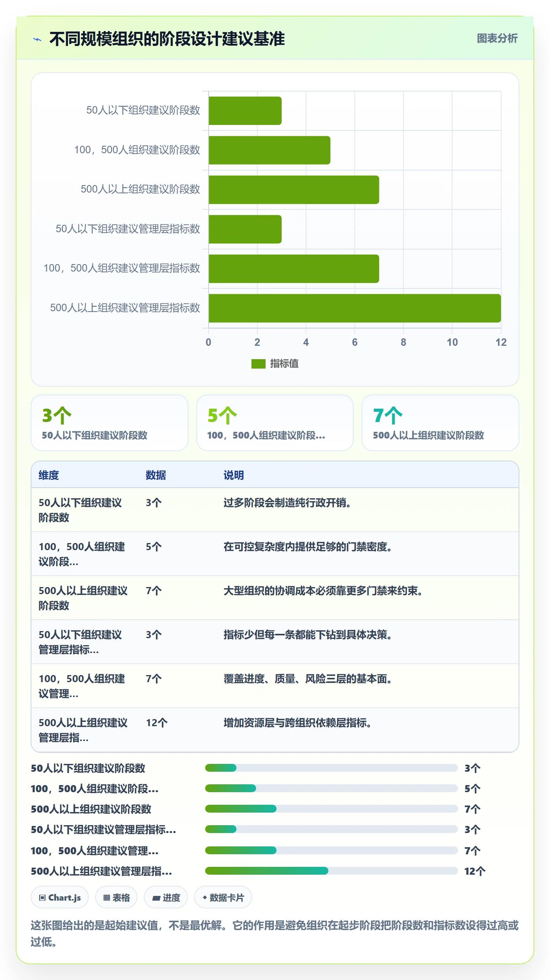This screenshot has height=980, width=550.
Task: Click the 指标值 legend label
Action: tap(284, 364)
